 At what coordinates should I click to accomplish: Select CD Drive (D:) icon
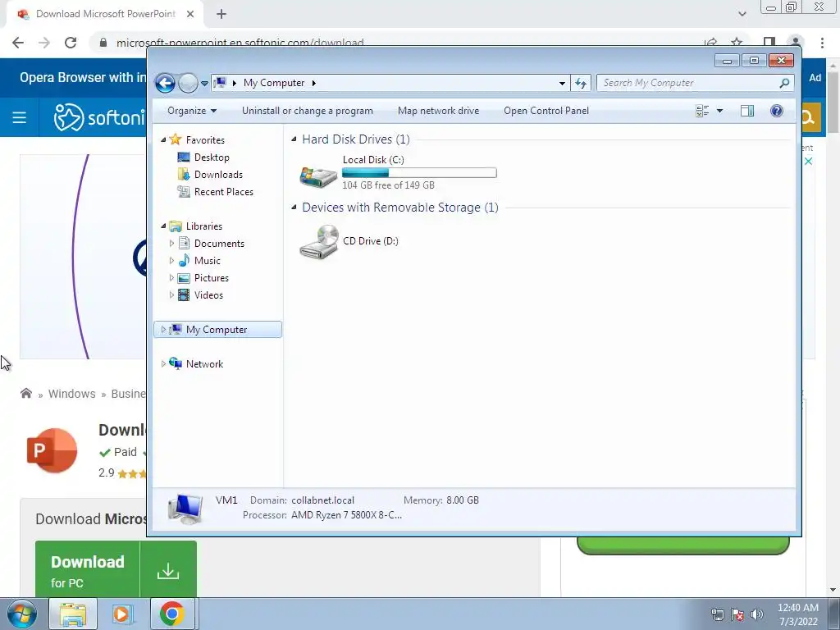tap(319, 242)
